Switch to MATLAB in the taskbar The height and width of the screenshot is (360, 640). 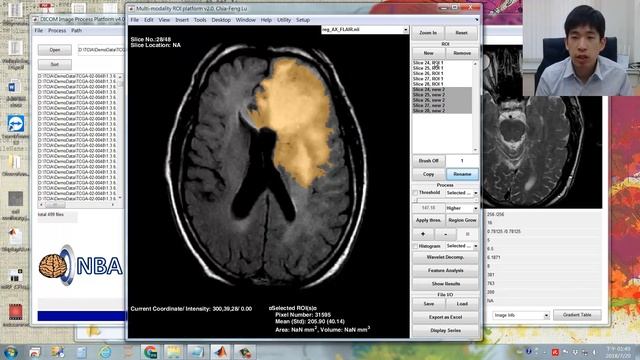[221, 352]
